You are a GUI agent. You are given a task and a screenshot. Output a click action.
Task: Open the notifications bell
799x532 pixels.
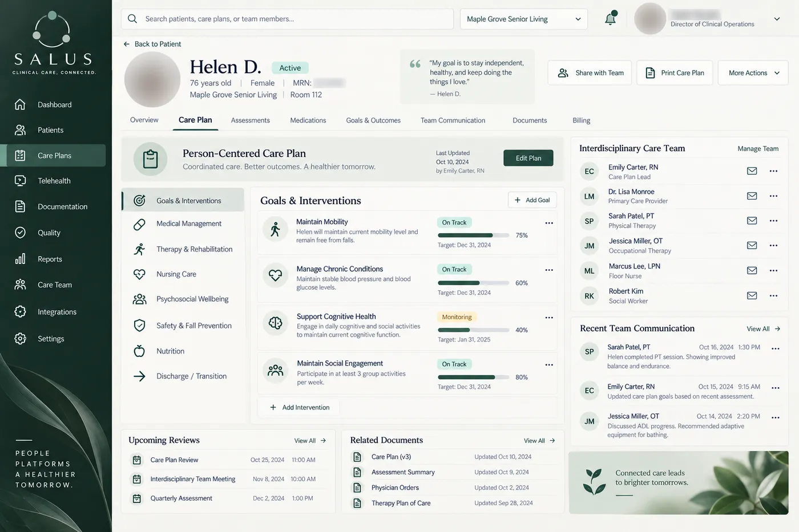click(611, 18)
